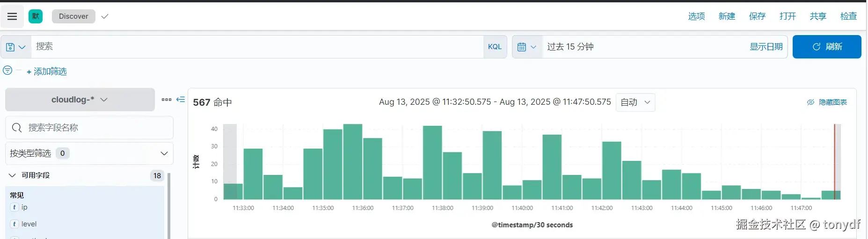Screen dimensions: 868x239
Task: Collapse the field sidebar arrow icon
Action: point(181,100)
